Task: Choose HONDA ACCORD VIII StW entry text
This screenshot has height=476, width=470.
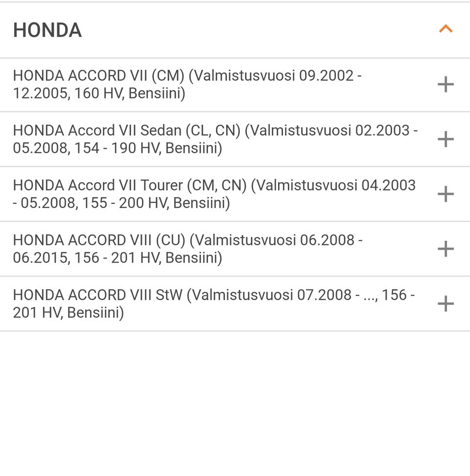Action: click(x=97, y=295)
